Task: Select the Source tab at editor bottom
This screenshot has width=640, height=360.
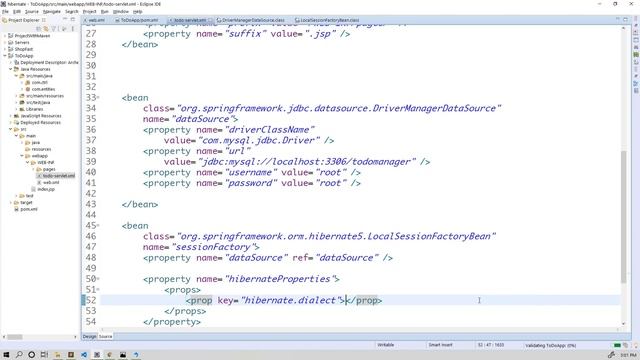Action: pyautogui.click(x=105, y=337)
